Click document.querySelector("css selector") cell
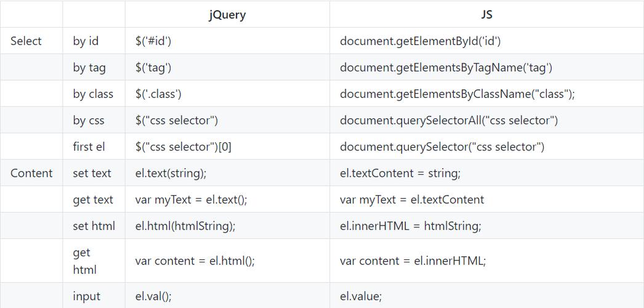The width and height of the screenshot is (644, 308). [x=486, y=147]
